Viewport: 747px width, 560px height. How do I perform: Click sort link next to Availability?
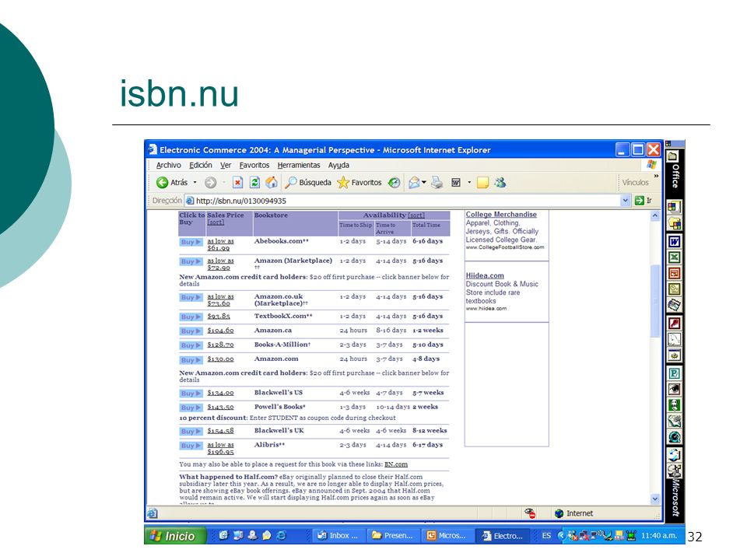click(416, 215)
